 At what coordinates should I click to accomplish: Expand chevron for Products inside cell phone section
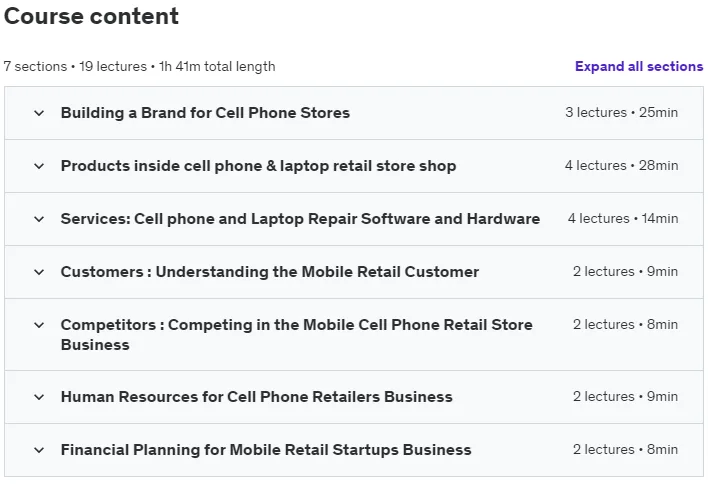coord(39,166)
